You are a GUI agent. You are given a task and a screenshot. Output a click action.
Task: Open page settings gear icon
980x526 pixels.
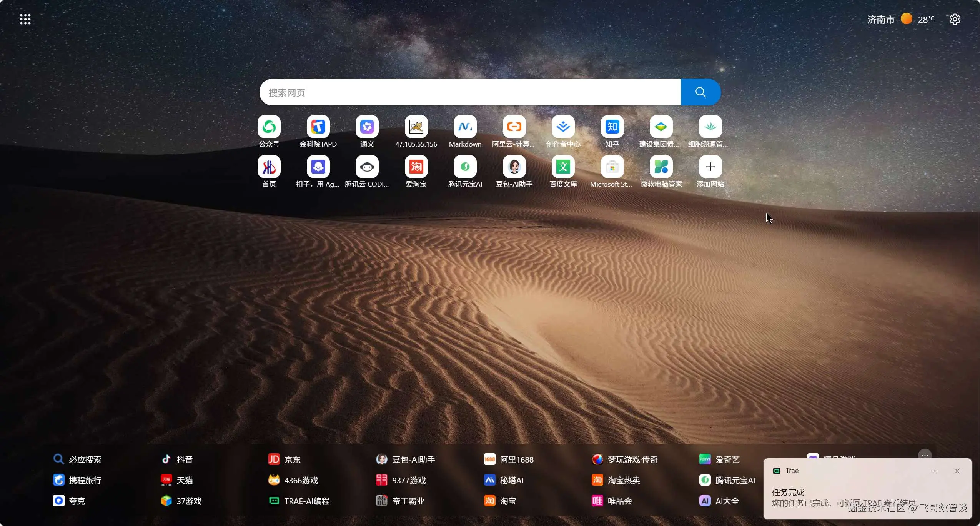pos(955,19)
